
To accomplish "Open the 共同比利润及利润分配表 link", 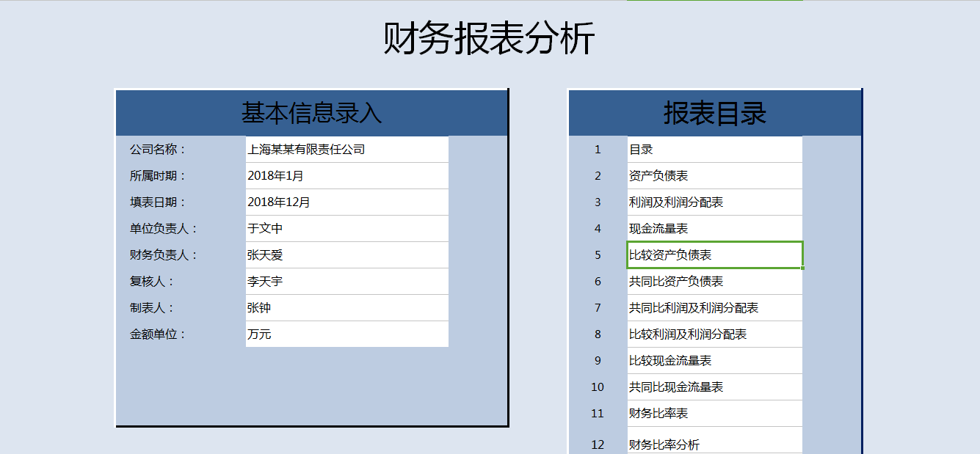I will (715, 308).
